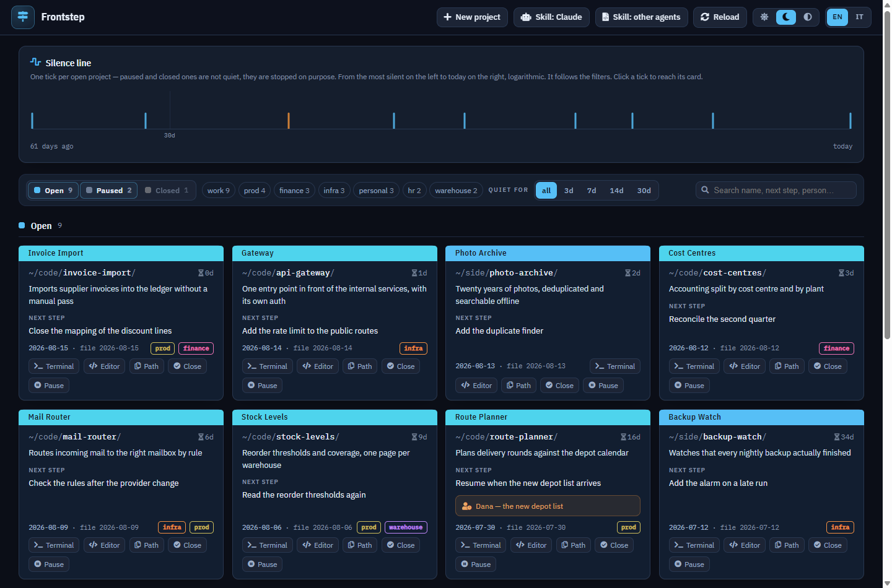Click the Frontstep logo icon
The image size is (892, 588).
pos(23,17)
